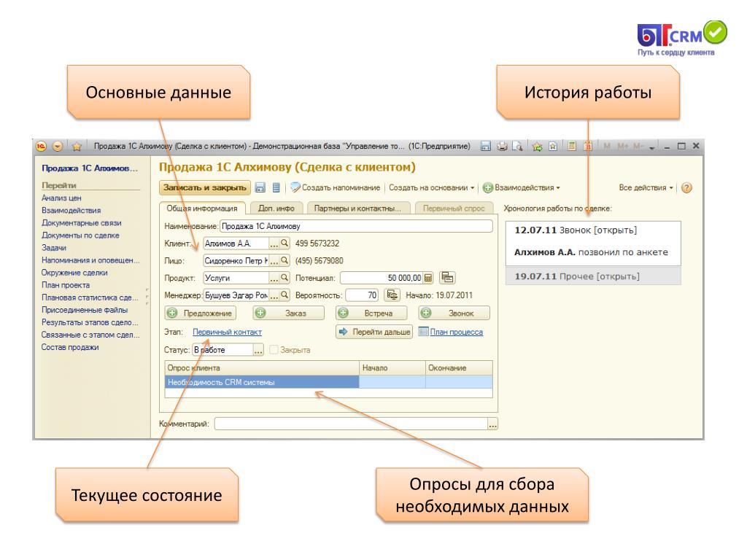Click Записать и закрыть button
Viewport: 747px width, 560px height.
point(205,187)
